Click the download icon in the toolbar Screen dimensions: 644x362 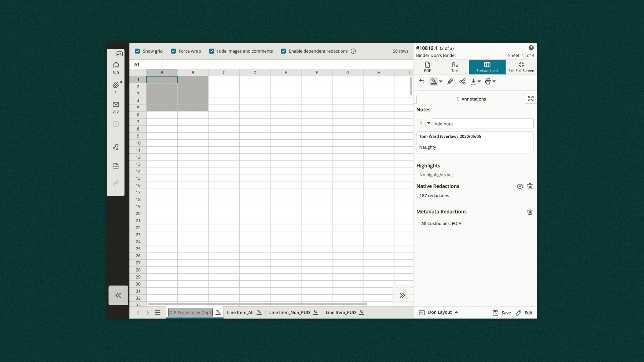click(x=474, y=81)
